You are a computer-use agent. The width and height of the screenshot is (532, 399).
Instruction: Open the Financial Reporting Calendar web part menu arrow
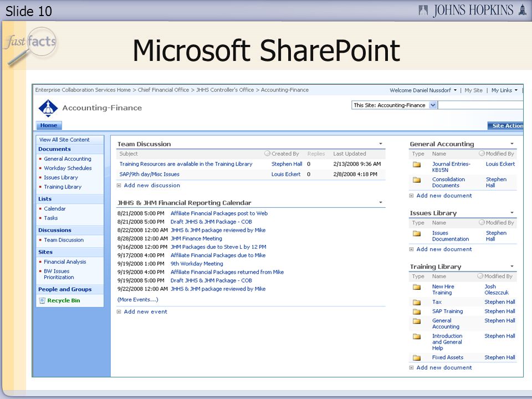coord(381,203)
